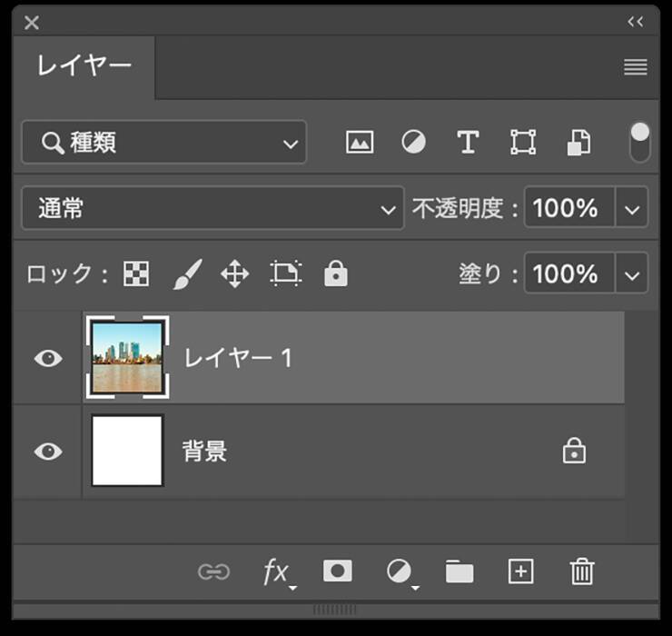The height and width of the screenshot is (636, 672).
Task: Open the Layers panel hamburger menu
Action: [636, 67]
